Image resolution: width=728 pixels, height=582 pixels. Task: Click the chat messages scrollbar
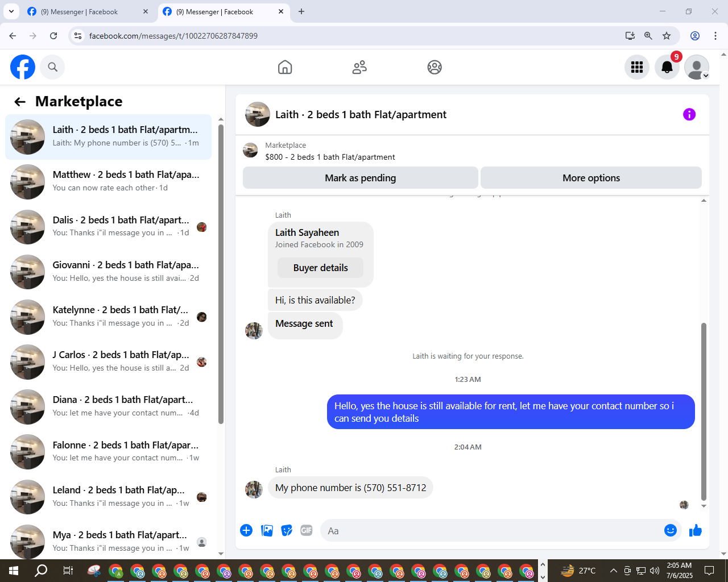coord(704,412)
